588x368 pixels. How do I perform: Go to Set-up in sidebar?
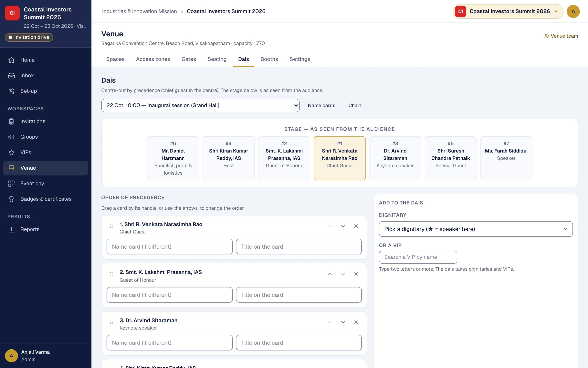46,91
